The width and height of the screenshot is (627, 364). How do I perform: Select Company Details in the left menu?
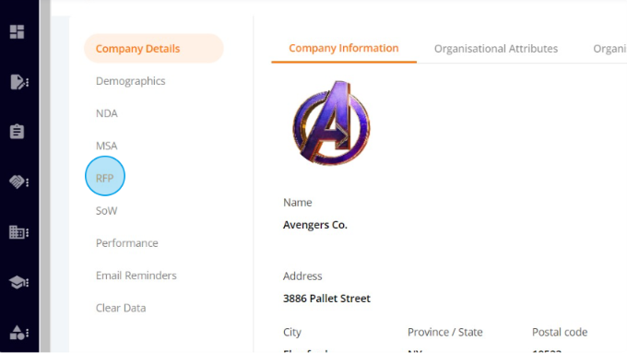coord(154,48)
